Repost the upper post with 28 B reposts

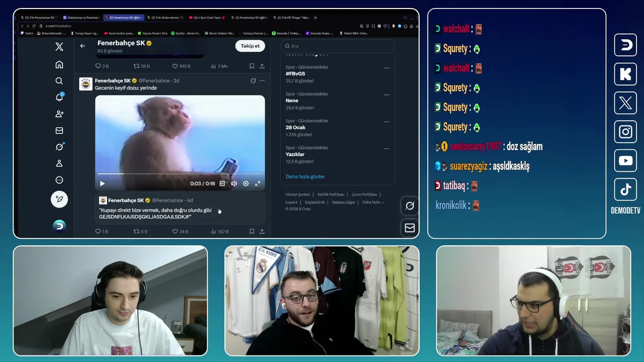141,66
